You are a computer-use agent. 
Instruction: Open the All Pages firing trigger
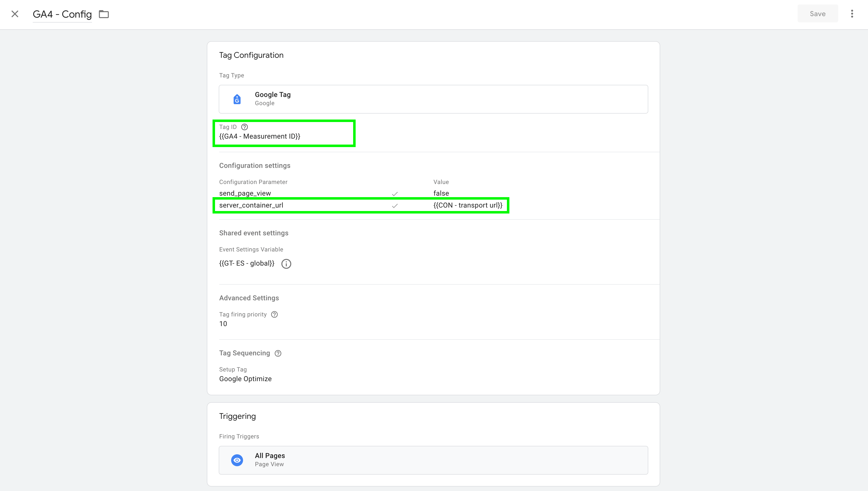pos(433,460)
